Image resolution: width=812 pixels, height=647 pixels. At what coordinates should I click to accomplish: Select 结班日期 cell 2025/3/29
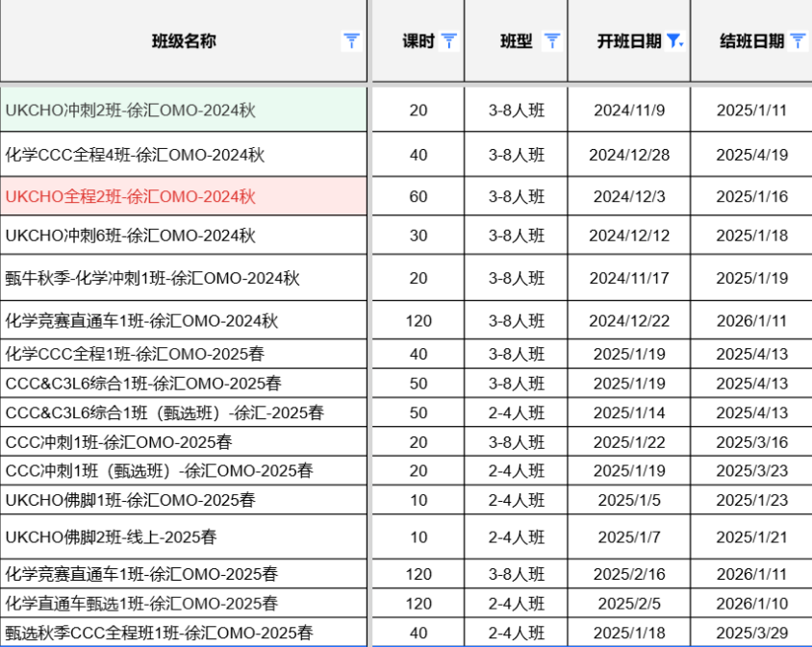pos(751,632)
